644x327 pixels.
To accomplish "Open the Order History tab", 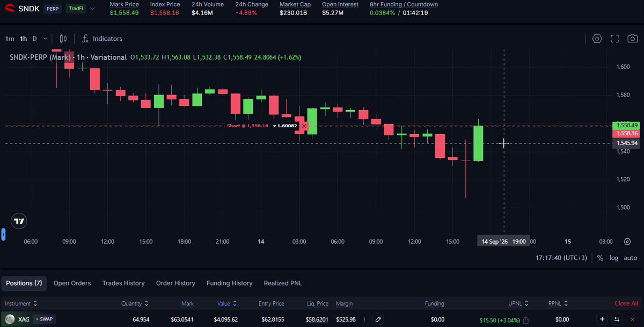I will 175,283.
